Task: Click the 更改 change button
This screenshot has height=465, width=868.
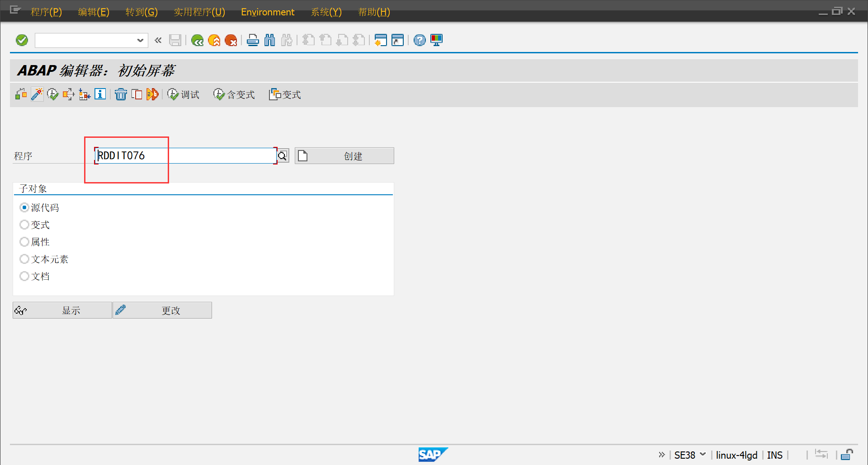Action: (x=162, y=310)
